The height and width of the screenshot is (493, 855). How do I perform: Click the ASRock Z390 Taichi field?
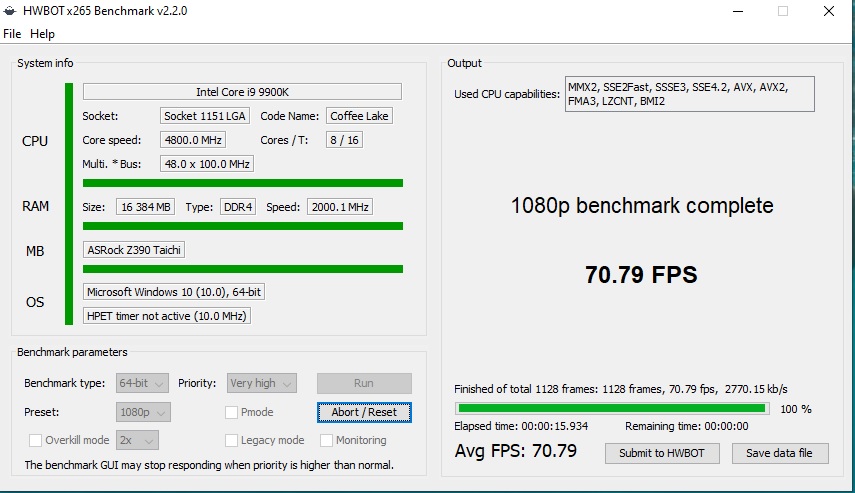coord(134,250)
